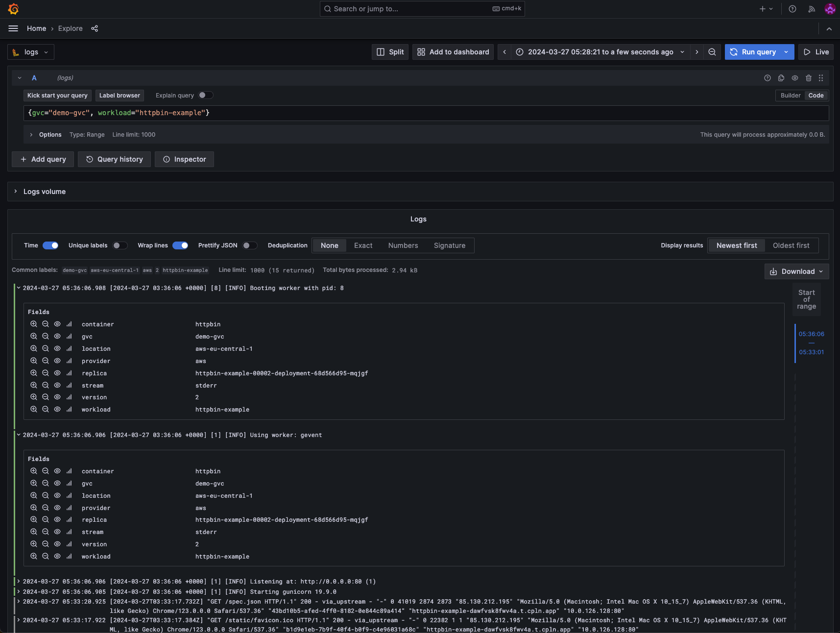This screenshot has height=633, width=840.
Task: Toggle Wrap lines off
Action: coord(180,245)
